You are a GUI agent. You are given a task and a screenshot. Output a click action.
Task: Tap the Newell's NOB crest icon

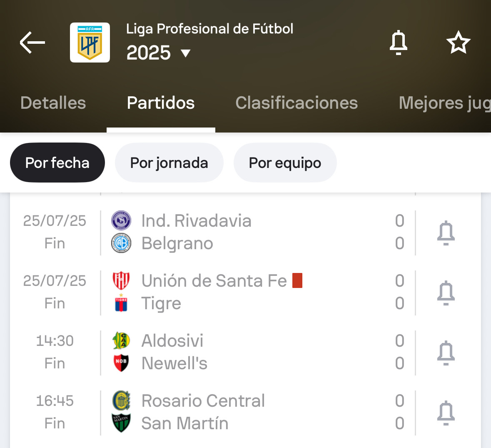click(x=121, y=363)
